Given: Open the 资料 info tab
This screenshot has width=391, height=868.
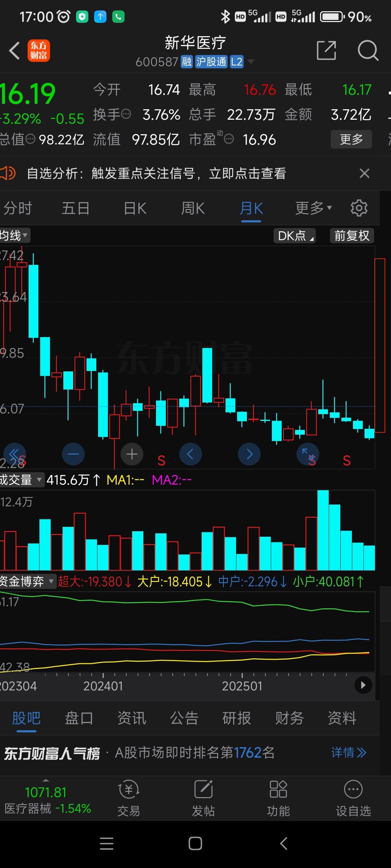Looking at the screenshot, I should click(342, 718).
